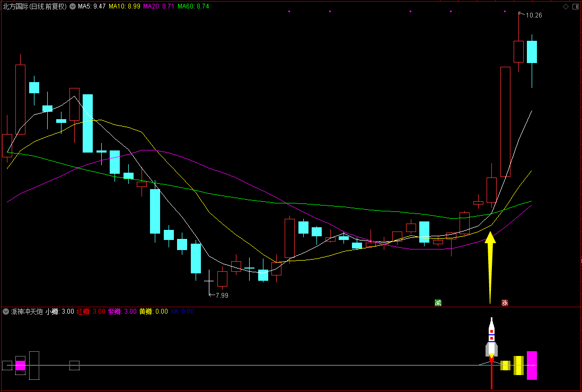
Task: Expand the dropdown next to 北方国际 title
Action: point(72,6)
